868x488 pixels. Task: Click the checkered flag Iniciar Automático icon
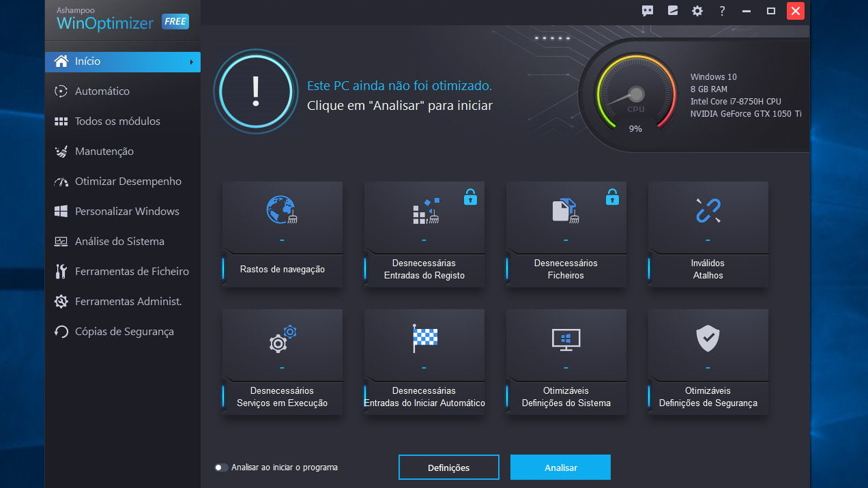424,338
